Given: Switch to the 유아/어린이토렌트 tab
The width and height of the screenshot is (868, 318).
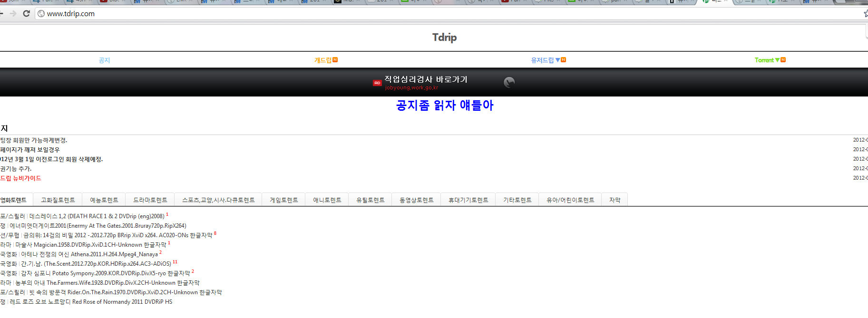Looking at the screenshot, I should (570, 200).
